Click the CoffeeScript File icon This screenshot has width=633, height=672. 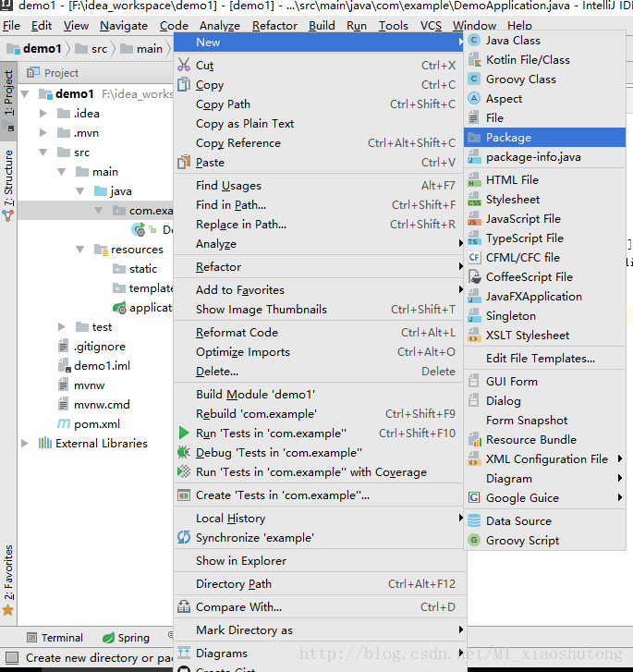point(474,277)
